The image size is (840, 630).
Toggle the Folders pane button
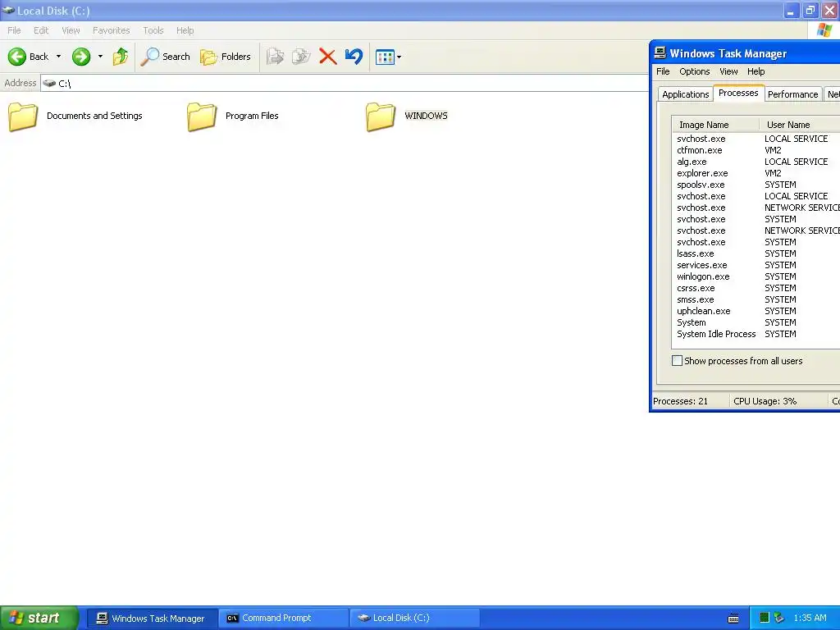tap(226, 57)
